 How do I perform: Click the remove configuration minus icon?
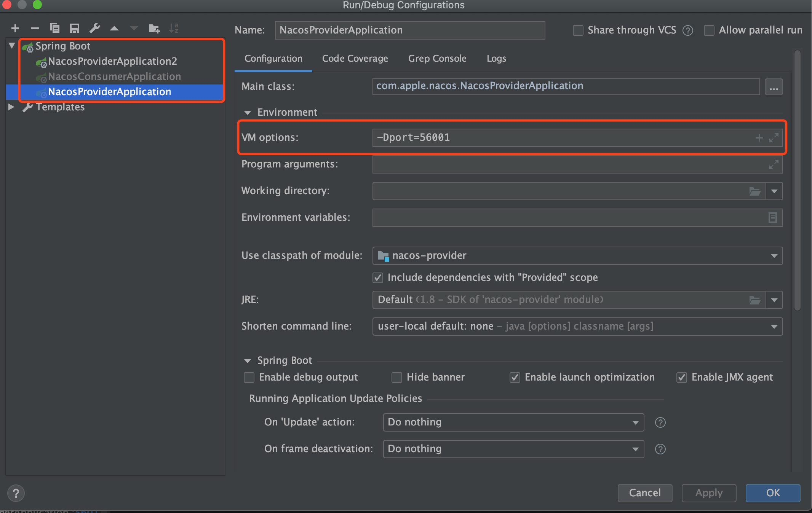coord(35,28)
